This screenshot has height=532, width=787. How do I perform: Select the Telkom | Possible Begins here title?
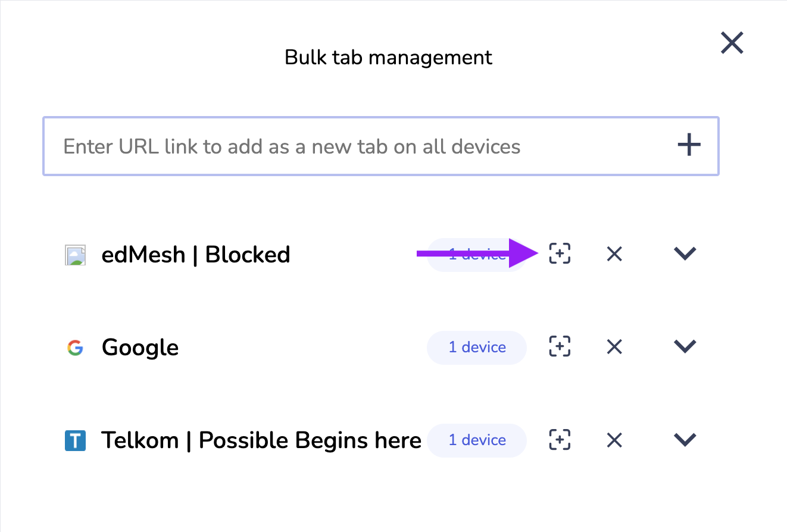[261, 440]
